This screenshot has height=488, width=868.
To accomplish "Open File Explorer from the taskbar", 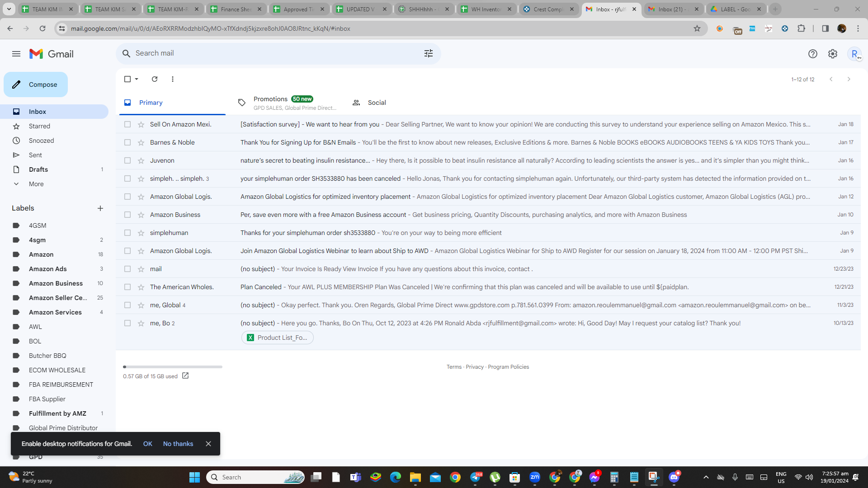I will tap(415, 477).
